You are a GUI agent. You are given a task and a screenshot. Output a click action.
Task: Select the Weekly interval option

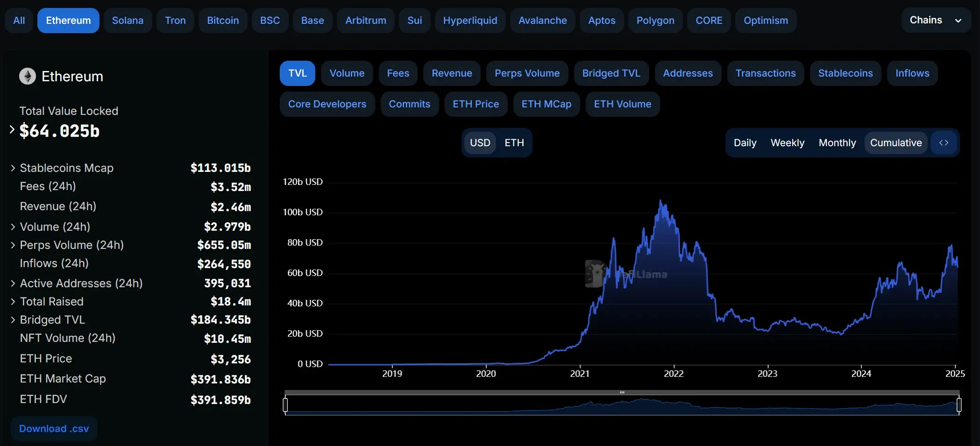pos(787,143)
